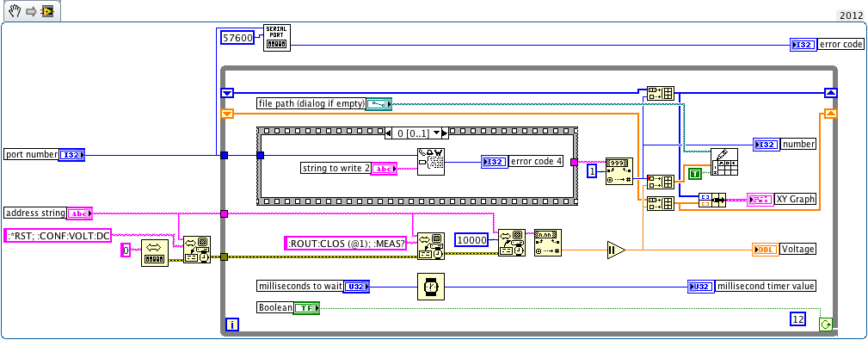Select the Voltage DBL indicator
Image resolution: width=868 pixels, height=340 pixels.
[765, 250]
